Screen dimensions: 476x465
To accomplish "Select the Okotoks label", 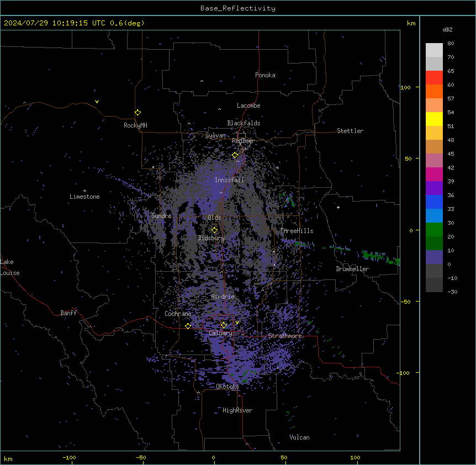I will tap(228, 387).
